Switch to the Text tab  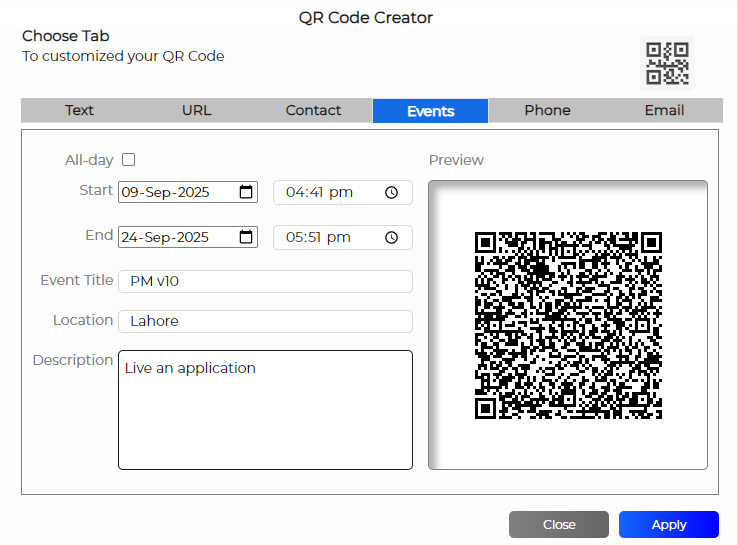pos(79,110)
